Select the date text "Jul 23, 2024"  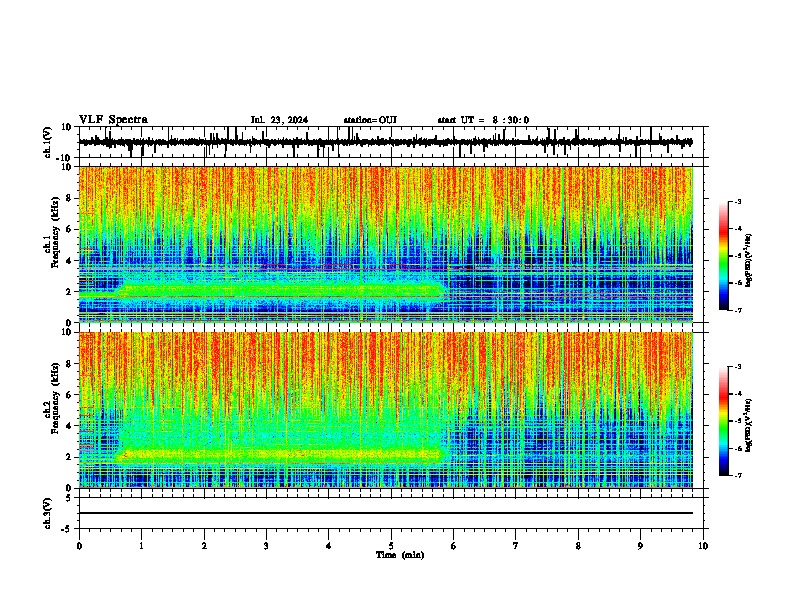point(279,120)
